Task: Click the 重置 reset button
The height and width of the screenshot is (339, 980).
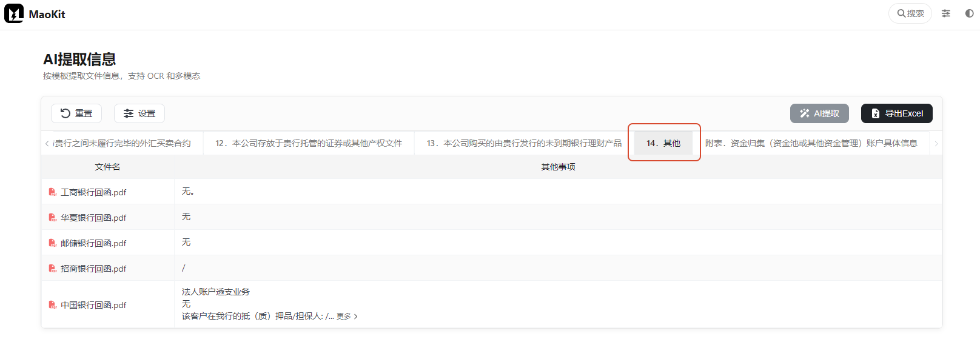Action: (x=76, y=113)
